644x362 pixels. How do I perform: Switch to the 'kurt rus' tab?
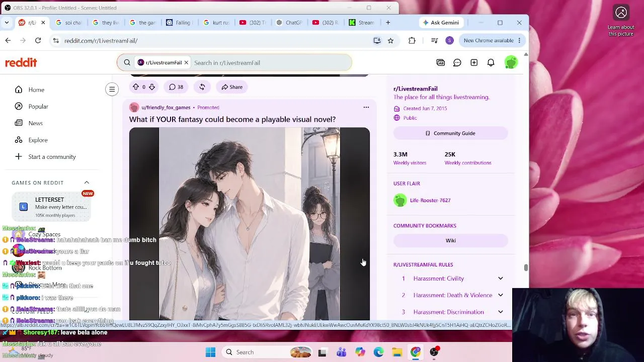(216, 23)
